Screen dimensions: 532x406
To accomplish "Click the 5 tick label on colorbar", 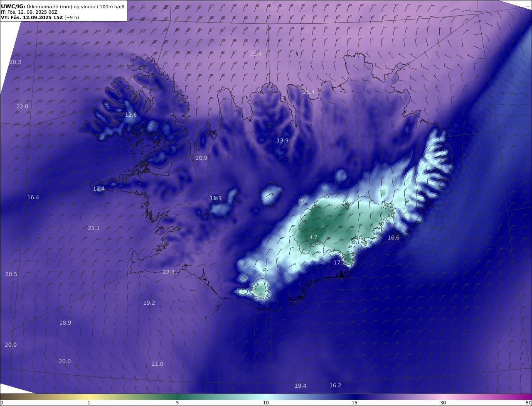I will coord(177,403).
